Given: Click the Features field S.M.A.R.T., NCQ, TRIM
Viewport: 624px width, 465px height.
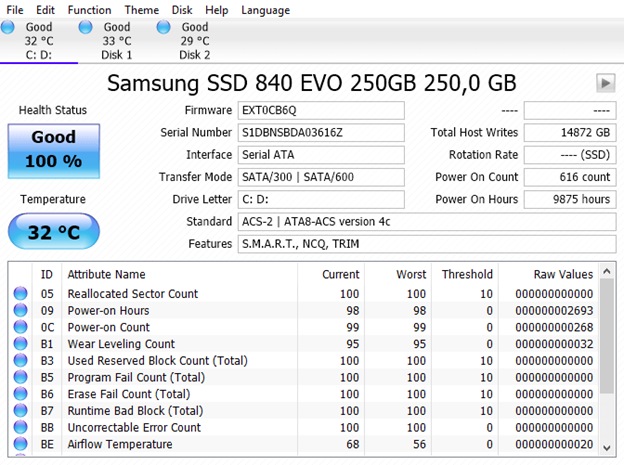Looking at the screenshot, I should tap(427, 244).
